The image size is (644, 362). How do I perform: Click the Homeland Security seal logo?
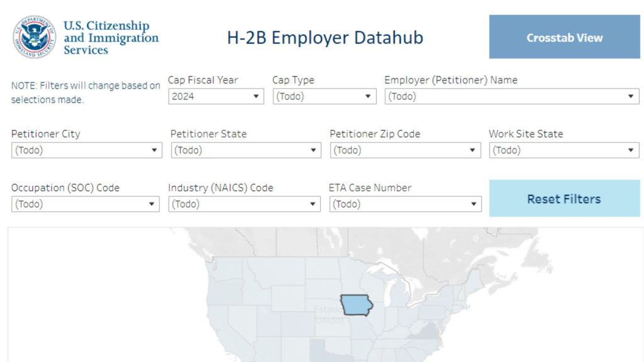click(x=34, y=37)
